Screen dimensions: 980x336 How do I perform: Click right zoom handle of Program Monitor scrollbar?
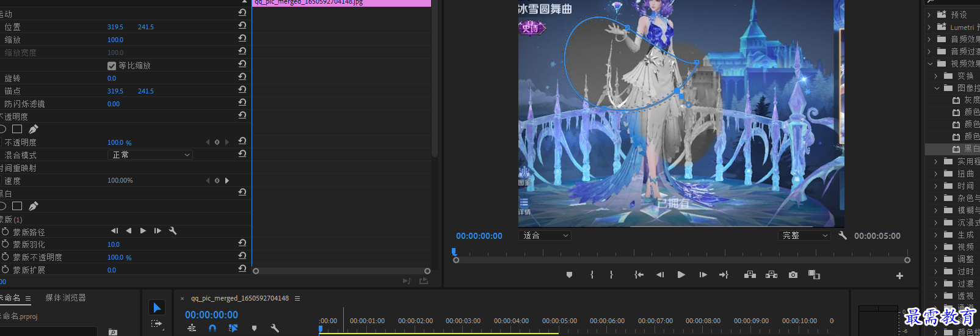(x=907, y=260)
